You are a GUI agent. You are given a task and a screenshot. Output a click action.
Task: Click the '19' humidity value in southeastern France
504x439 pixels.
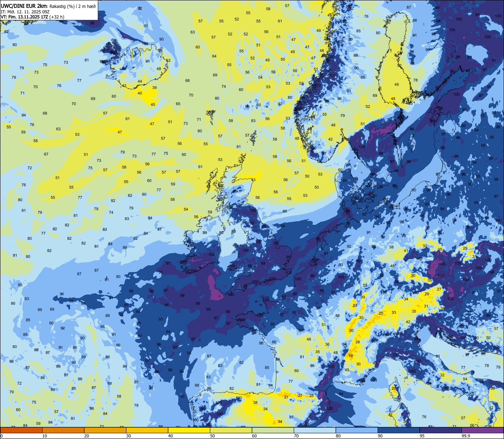pyautogui.click(x=350, y=356)
